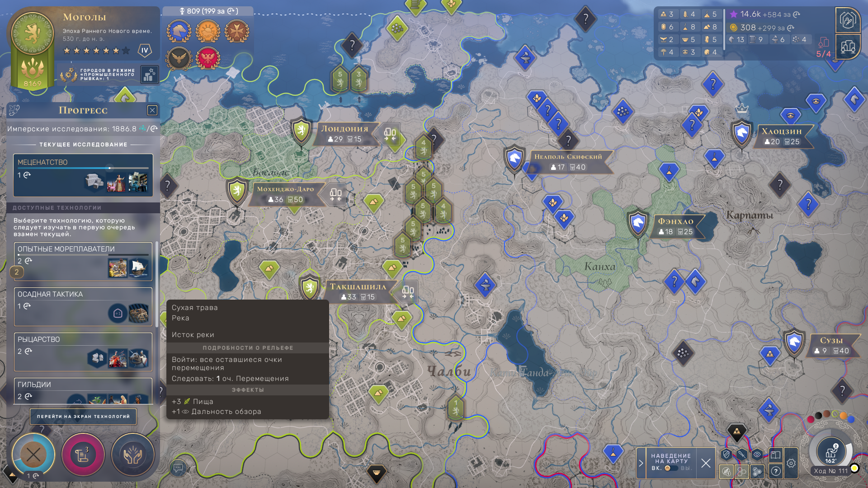Click the population 809 counter
Viewport: 868px width, 488px height.
(208, 11)
